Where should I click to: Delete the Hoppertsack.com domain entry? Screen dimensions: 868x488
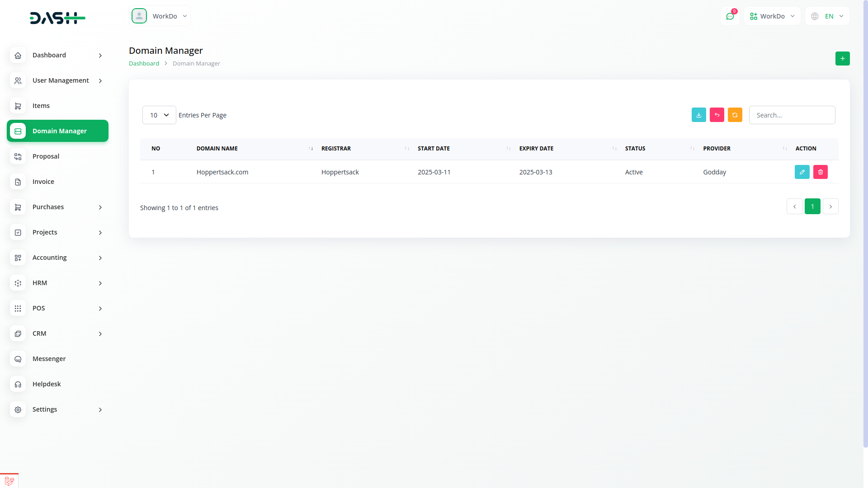pyautogui.click(x=820, y=172)
